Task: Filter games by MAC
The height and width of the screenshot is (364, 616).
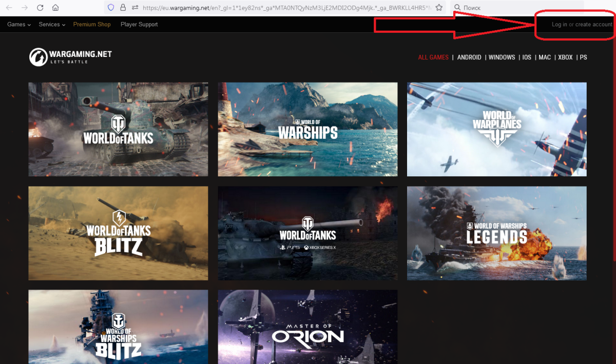Action: tap(545, 57)
